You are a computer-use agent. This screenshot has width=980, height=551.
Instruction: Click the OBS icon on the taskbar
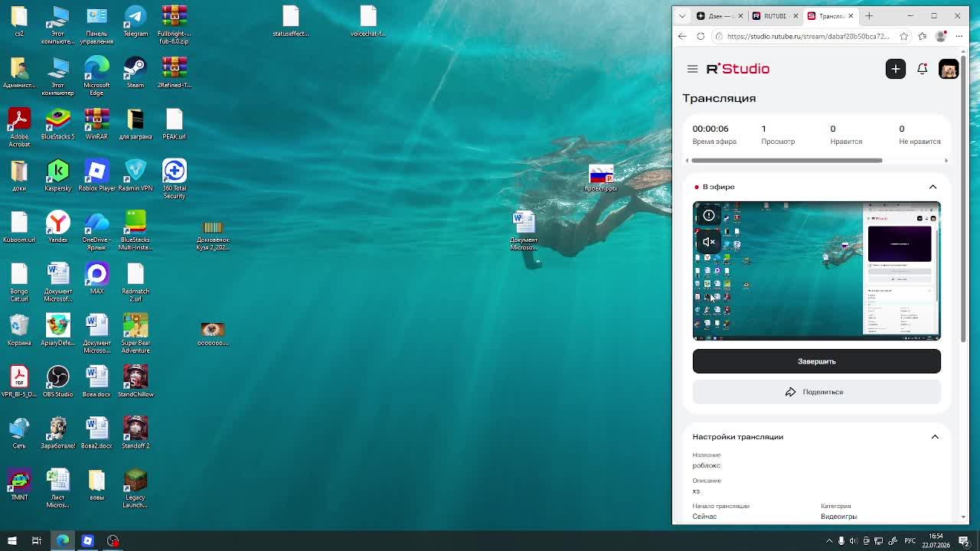[113, 541]
